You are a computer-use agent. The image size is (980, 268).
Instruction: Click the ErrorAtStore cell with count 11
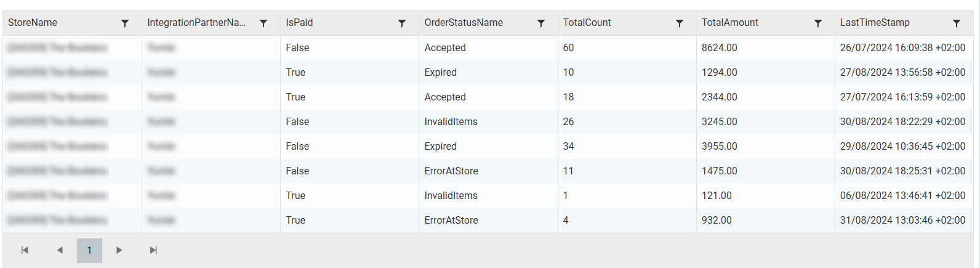click(x=451, y=171)
